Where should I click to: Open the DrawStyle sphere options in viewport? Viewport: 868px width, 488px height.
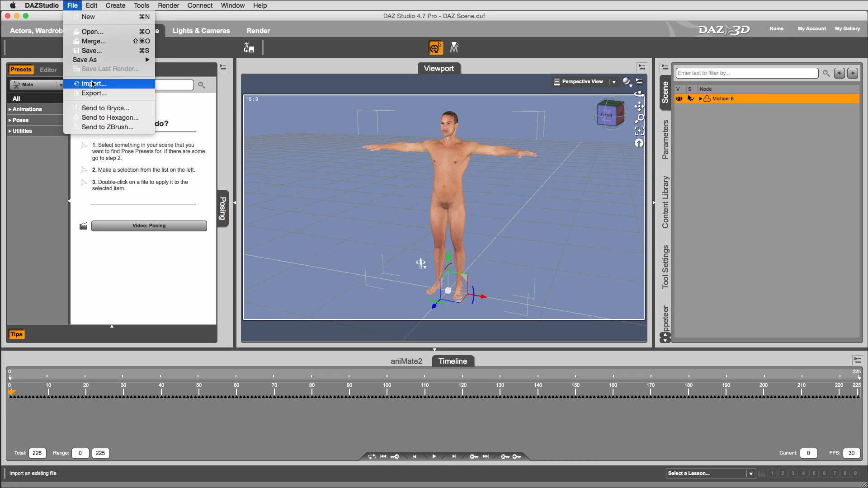click(626, 81)
